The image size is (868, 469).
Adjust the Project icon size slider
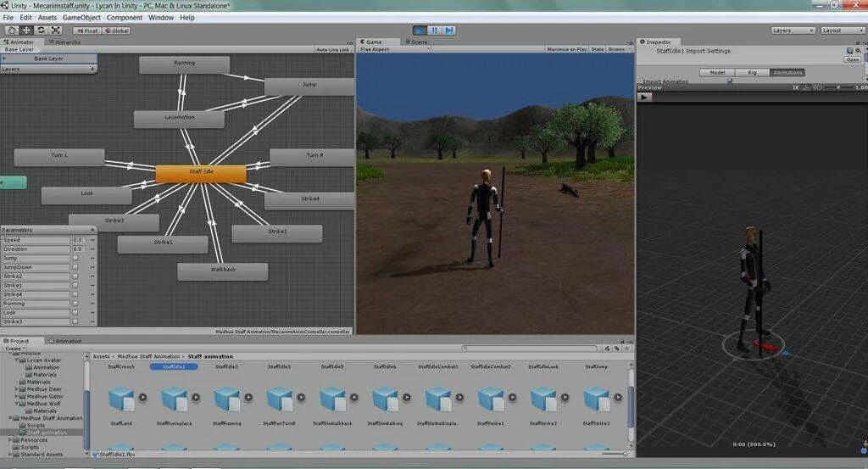(617, 454)
